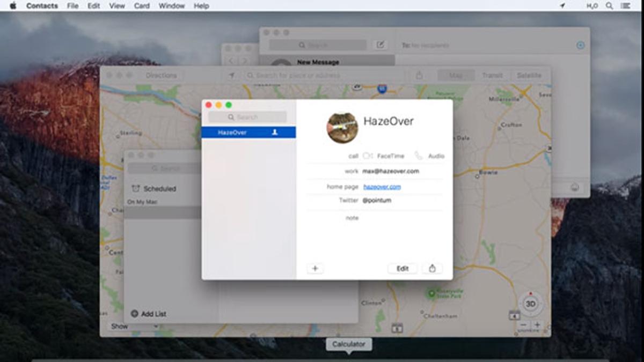Click the compose new message icon
This screenshot has height=362, width=644.
(x=380, y=45)
